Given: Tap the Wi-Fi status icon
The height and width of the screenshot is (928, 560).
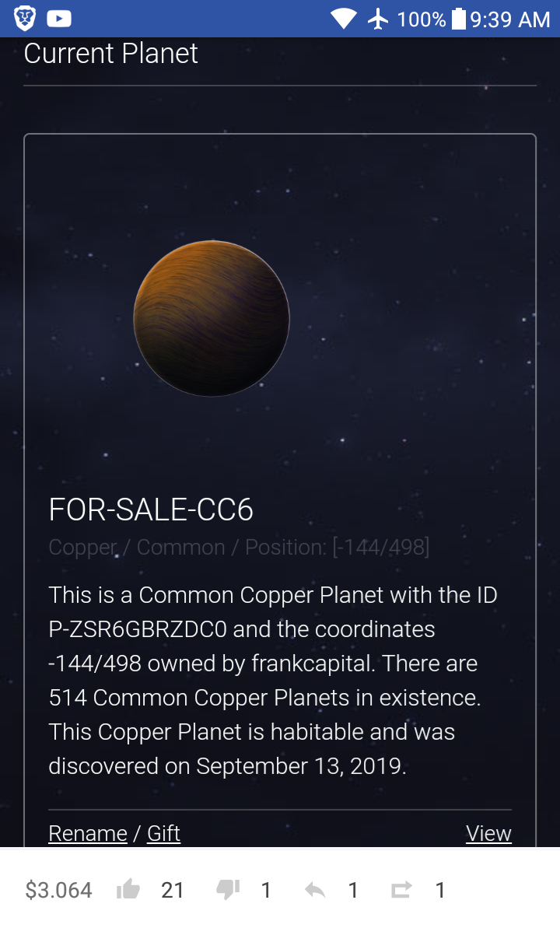Looking at the screenshot, I should pyautogui.click(x=343, y=19).
